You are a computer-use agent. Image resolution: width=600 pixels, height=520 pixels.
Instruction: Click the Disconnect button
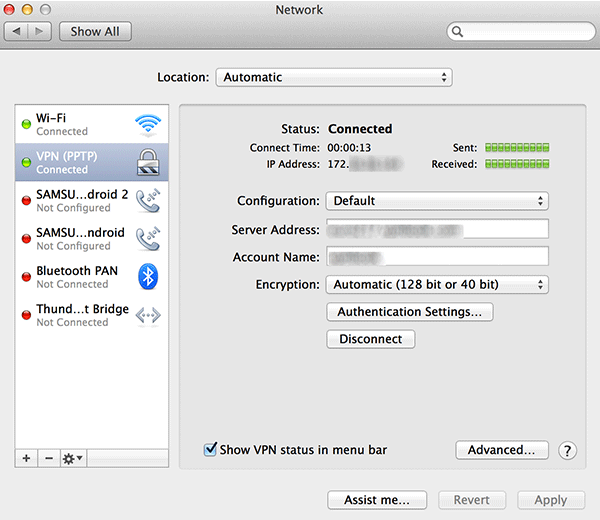(x=371, y=339)
